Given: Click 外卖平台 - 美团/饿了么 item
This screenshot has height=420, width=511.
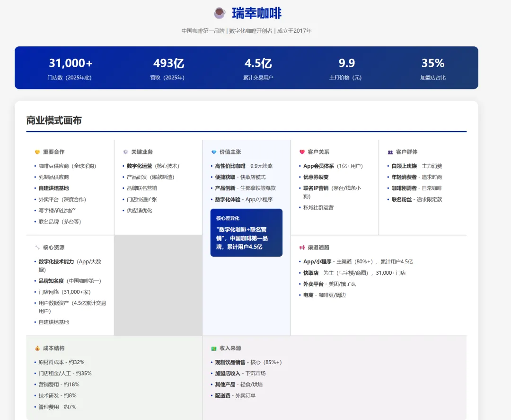Looking at the screenshot, I should click(x=329, y=284).
